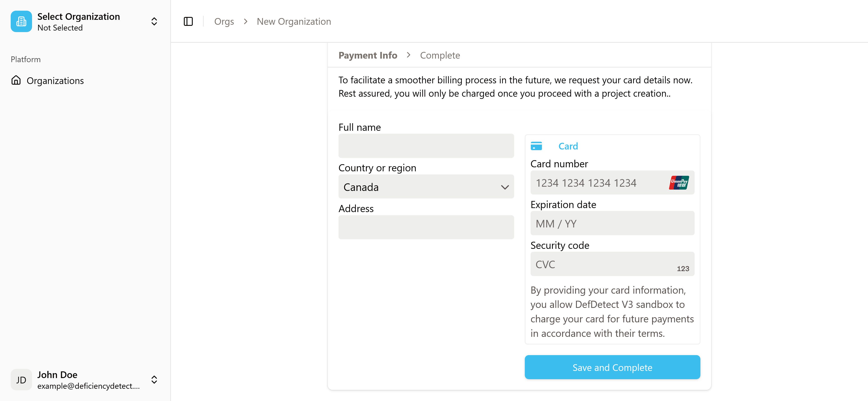Screen dimensions: 868x401
Task: Open the Country or region dropdown
Action: (426, 186)
